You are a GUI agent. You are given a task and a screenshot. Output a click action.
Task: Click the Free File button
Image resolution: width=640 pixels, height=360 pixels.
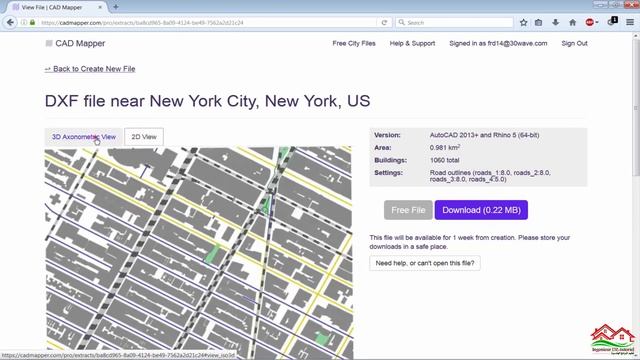[408, 210]
